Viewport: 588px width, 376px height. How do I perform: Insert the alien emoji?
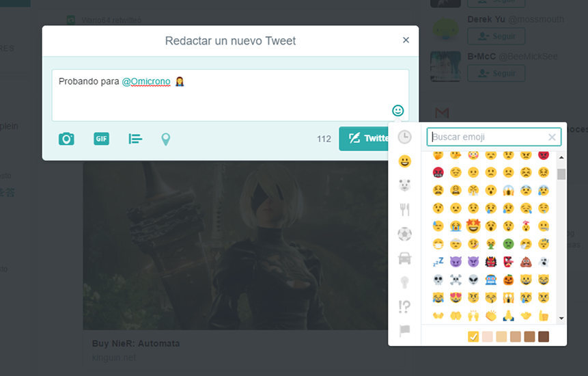tap(473, 280)
